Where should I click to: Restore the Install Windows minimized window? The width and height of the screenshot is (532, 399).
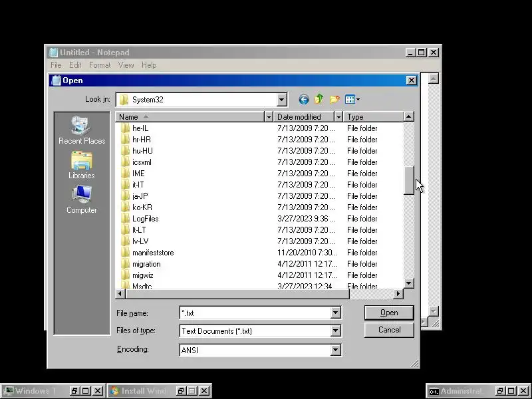click(180, 391)
